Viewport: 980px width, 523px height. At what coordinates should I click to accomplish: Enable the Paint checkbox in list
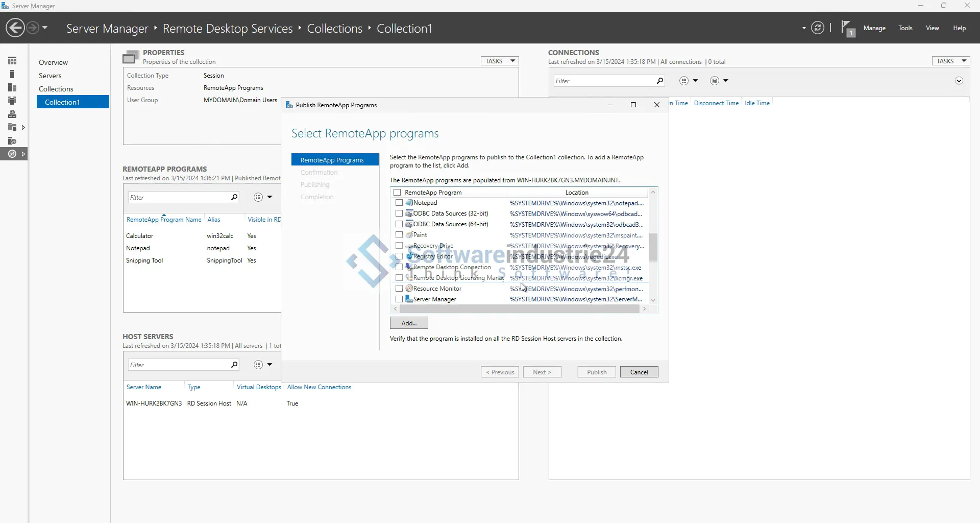click(399, 235)
